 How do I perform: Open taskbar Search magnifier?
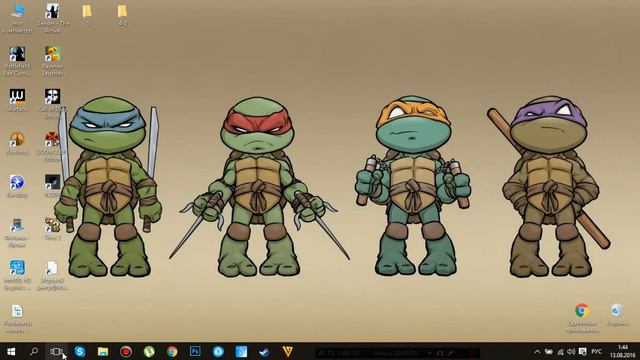34,351
